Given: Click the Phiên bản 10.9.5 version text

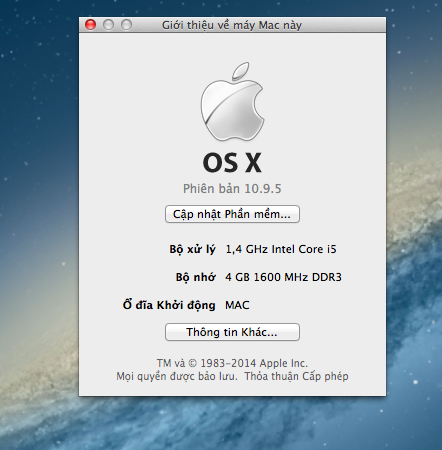Looking at the screenshot, I should click(x=232, y=189).
